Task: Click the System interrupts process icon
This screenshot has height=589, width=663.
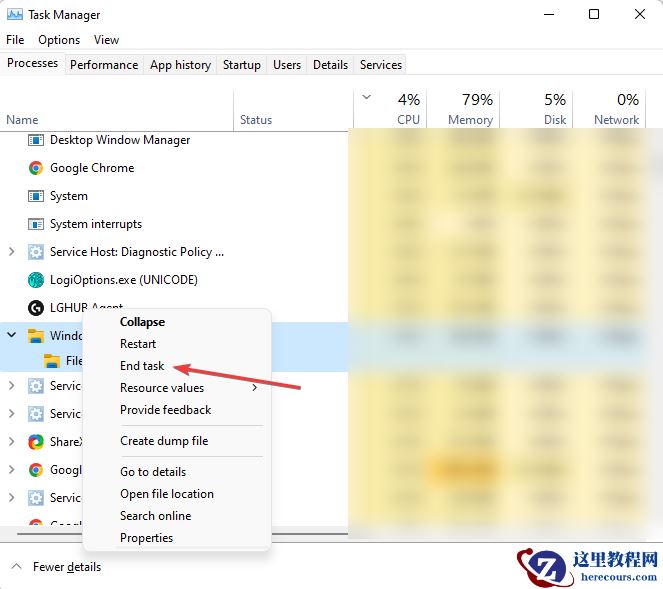Action: click(x=36, y=224)
